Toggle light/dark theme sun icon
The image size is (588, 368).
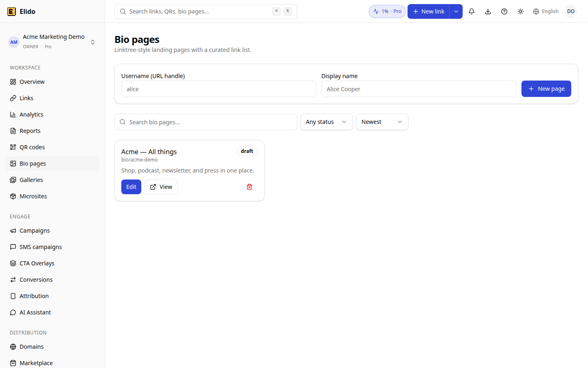point(521,11)
